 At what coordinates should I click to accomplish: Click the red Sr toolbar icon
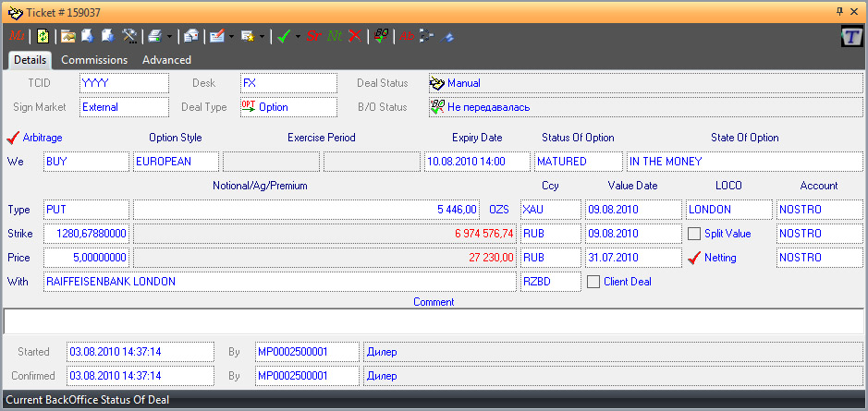pyautogui.click(x=314, y=37)
